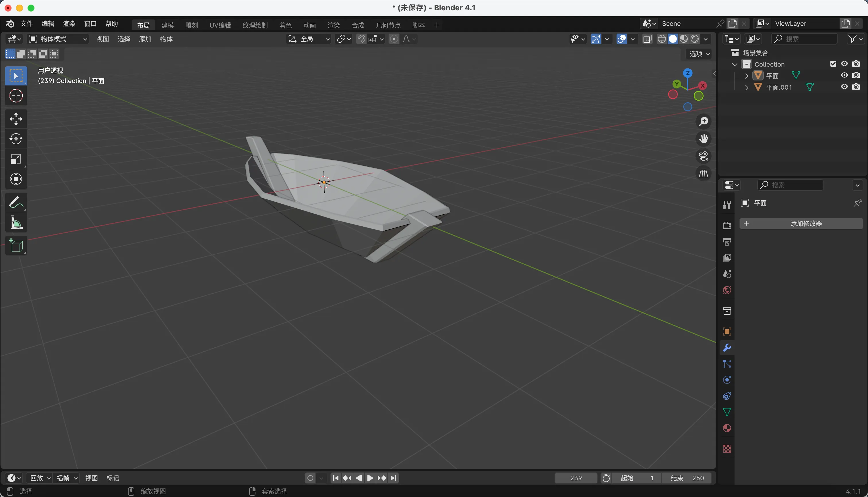This screenshot has width=868, height=497.
Task: Open the 文件 menu
Action: [x=26, y=24]
